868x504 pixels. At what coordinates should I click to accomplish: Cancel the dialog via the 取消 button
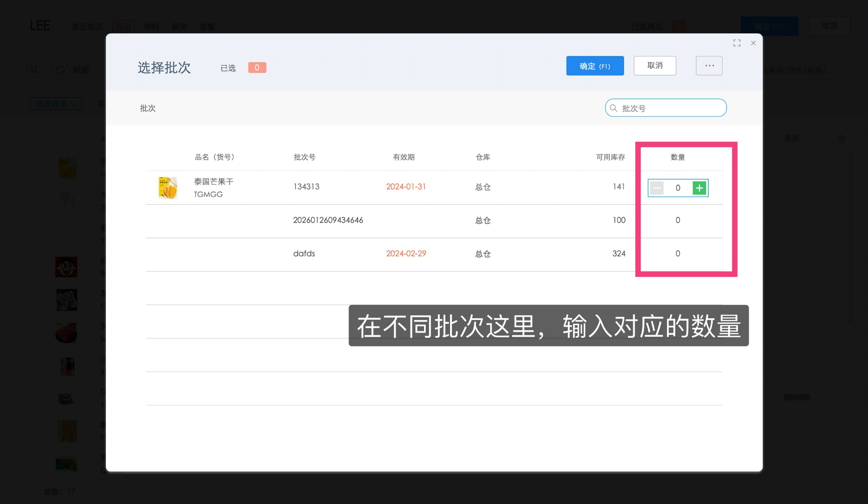[x=654, y=66]
